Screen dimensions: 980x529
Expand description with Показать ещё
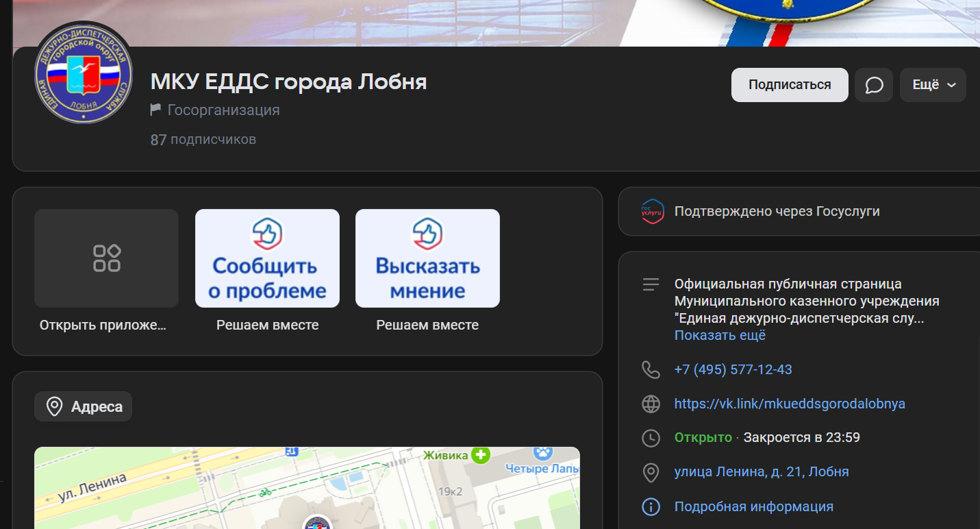coord(720,336)
